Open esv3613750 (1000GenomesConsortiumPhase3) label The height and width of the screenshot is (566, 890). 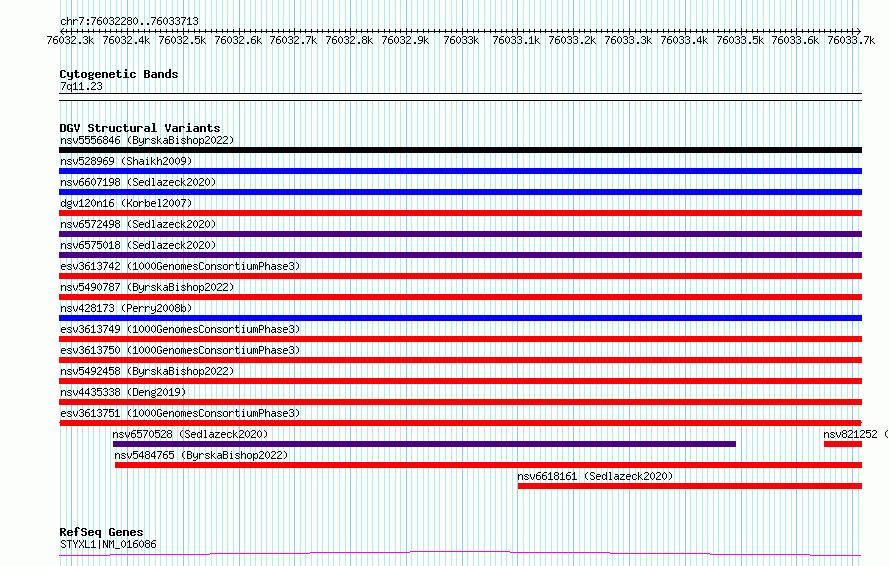[180, 350]
